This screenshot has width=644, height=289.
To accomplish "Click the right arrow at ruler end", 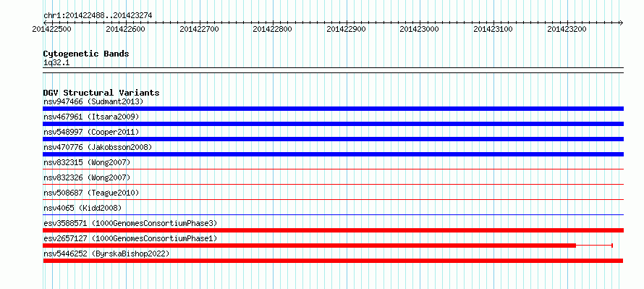I will pyautogui.click(x=621, y=22).
